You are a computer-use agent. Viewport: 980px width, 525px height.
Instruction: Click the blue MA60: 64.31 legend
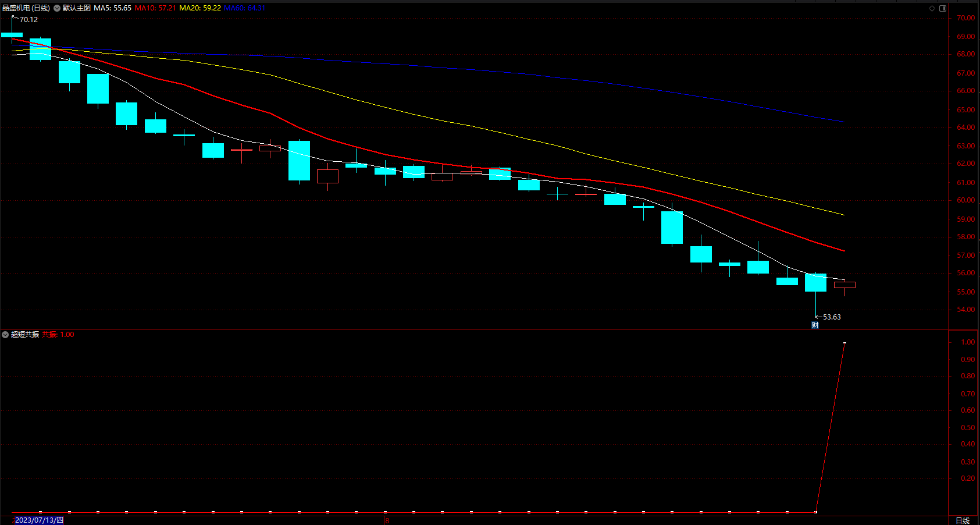244,8
